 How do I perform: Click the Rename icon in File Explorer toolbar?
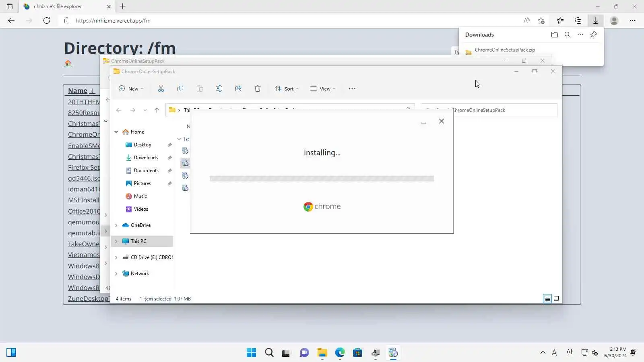219,88
